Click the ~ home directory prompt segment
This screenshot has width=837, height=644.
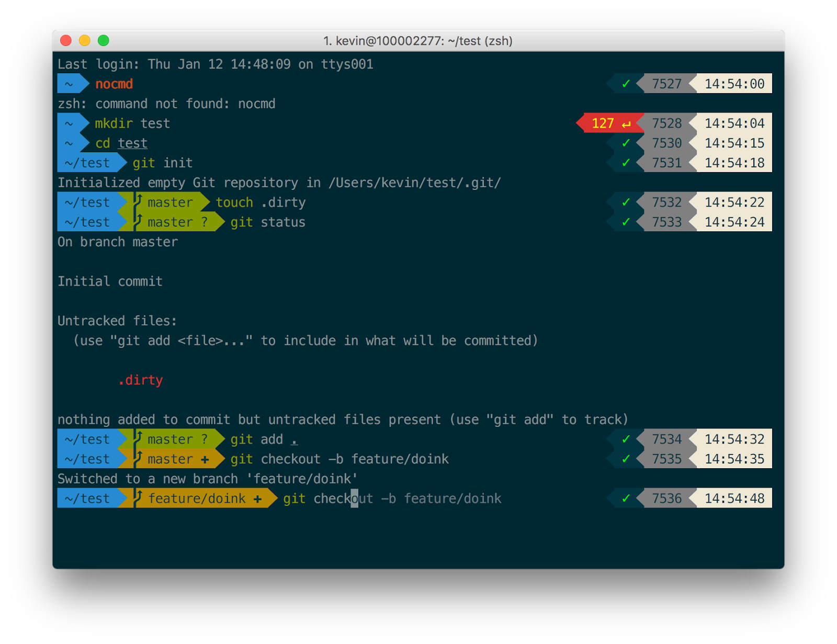coord(68,83)
